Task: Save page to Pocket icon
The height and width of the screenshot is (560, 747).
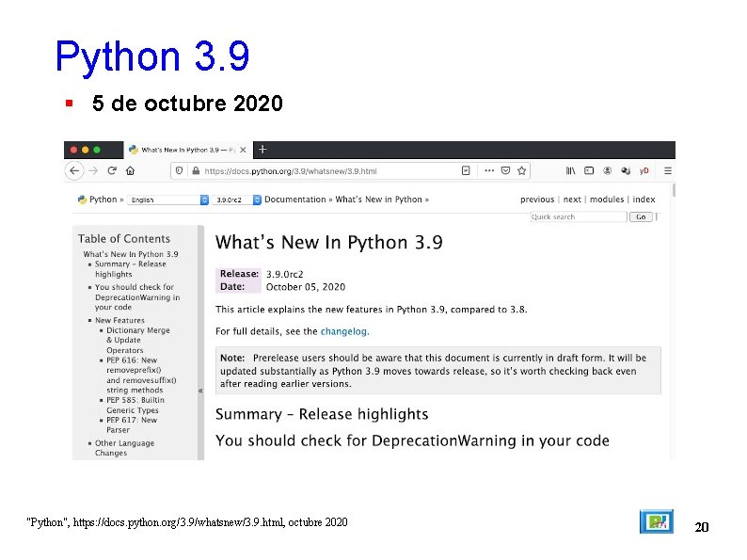Action: click(506, 170)
